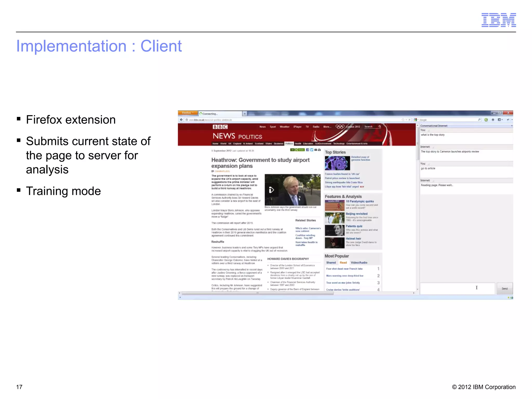
Task: Click the Google search engine icon
Action: (415, 120)
